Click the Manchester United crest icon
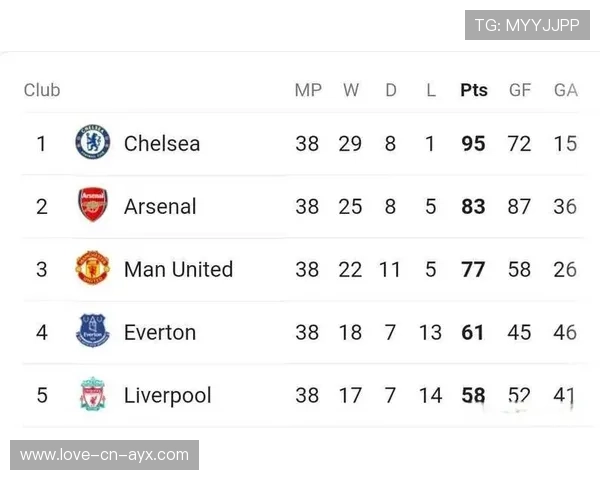This screenshot has width=600, height=480. pos(93,269)
